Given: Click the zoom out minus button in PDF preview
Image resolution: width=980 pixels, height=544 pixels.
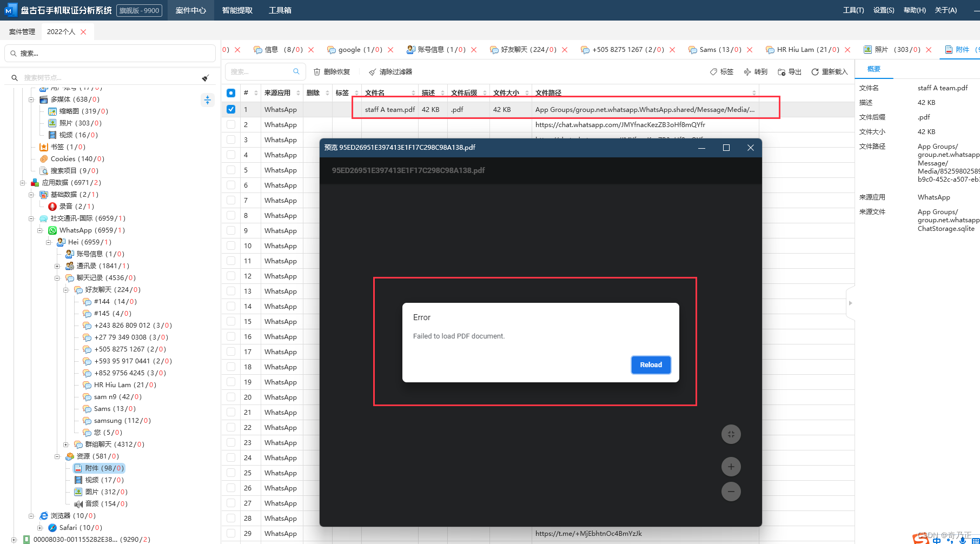Looking at the screenshot, I should (x=731, y=492).
